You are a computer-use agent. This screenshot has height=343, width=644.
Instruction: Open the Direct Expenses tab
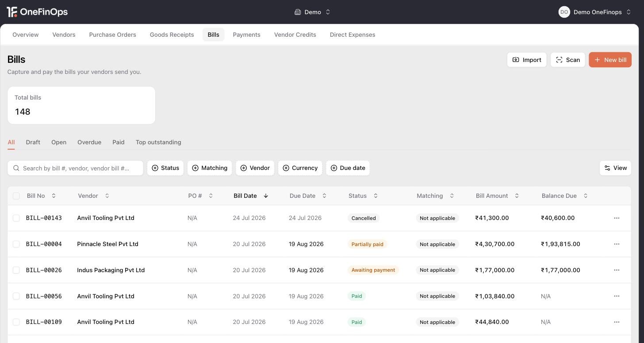353,35
